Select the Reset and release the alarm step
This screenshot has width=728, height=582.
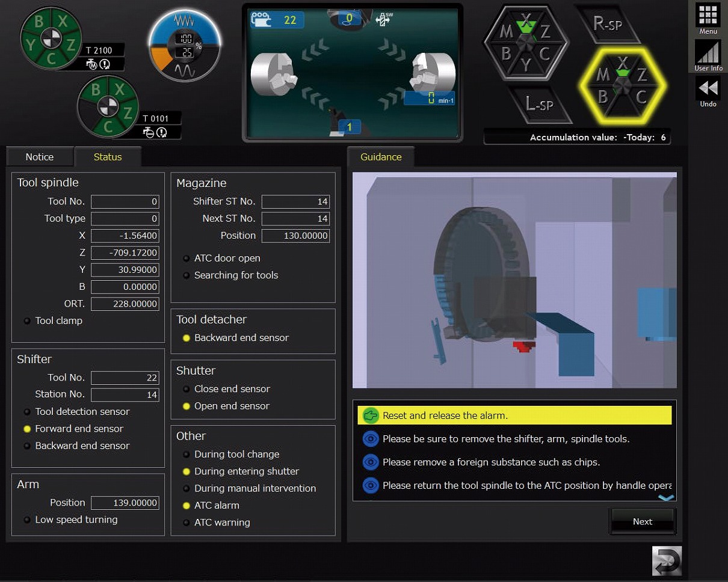pyautogui.click(x=514, y=415)
